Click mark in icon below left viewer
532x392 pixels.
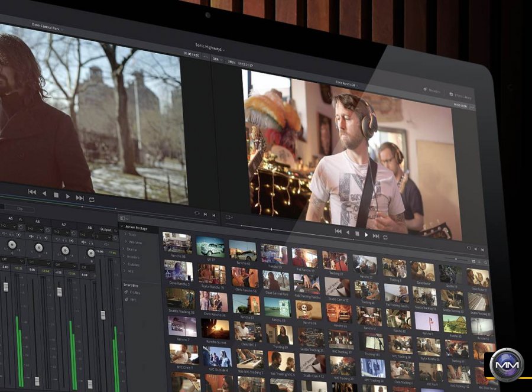pyautogui.click(x=205, y=215)
